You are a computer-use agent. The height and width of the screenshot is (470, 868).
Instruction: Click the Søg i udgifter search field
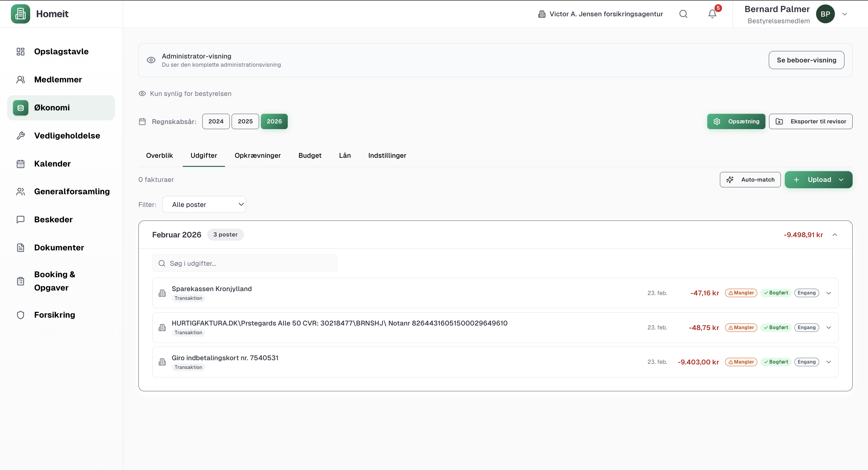coord(245,263)
